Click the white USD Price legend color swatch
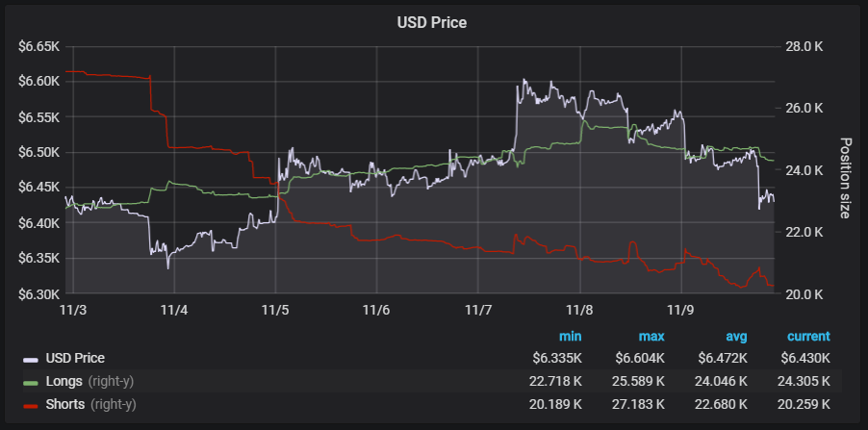 click(x=32, y=359)
